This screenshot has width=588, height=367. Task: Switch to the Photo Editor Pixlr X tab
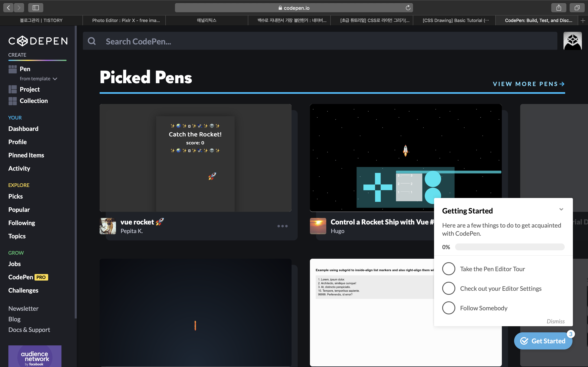(126, 20)
